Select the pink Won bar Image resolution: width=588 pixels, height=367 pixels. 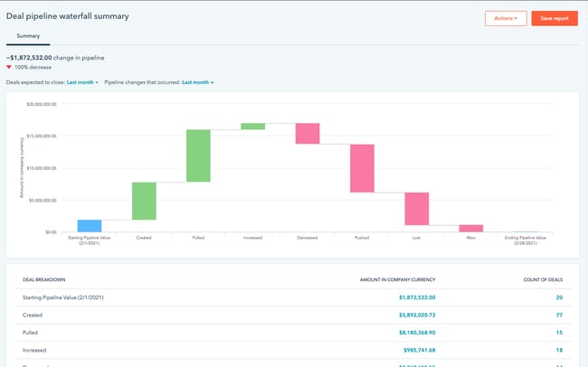(x=470, y=228)
